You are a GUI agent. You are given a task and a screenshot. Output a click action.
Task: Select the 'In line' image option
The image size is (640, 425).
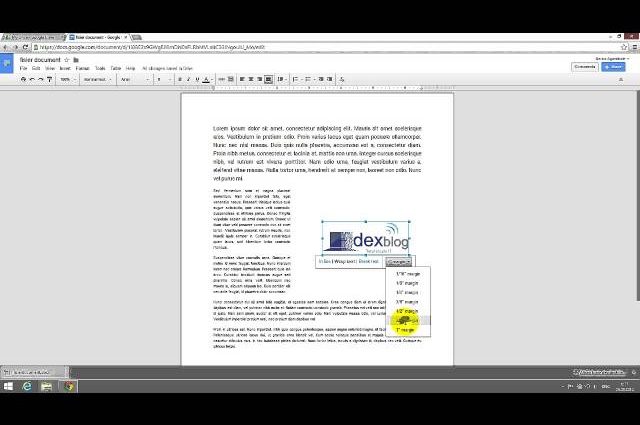[x=325, y=261]
